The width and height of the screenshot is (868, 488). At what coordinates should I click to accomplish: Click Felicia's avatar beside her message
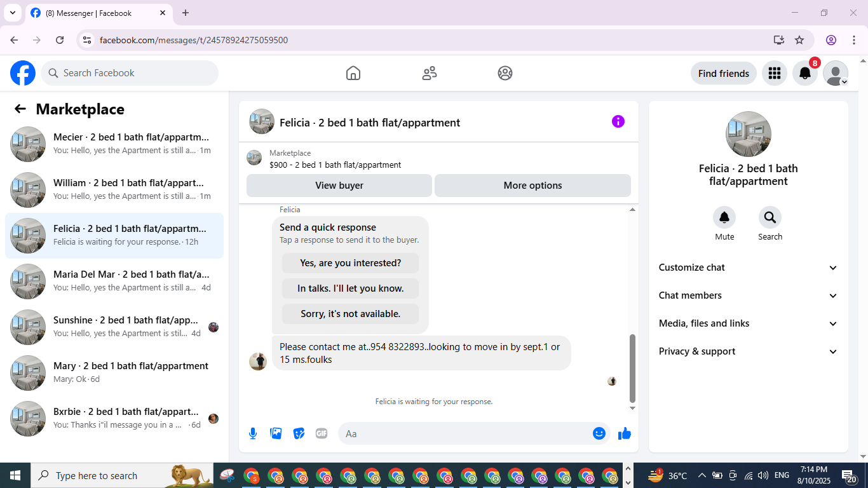pos(258,361)
